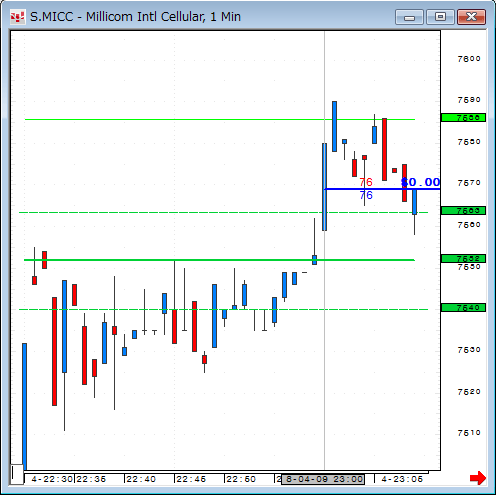Select the green 7652 price level label
Image resolution: width=496 pixels, height=495 pixels.
(x=463, y=259)
